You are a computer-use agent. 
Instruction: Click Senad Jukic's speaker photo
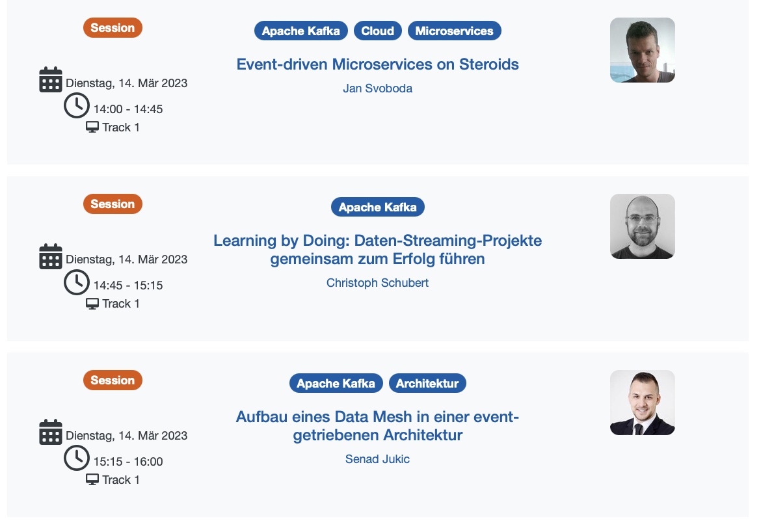(642, 403)
